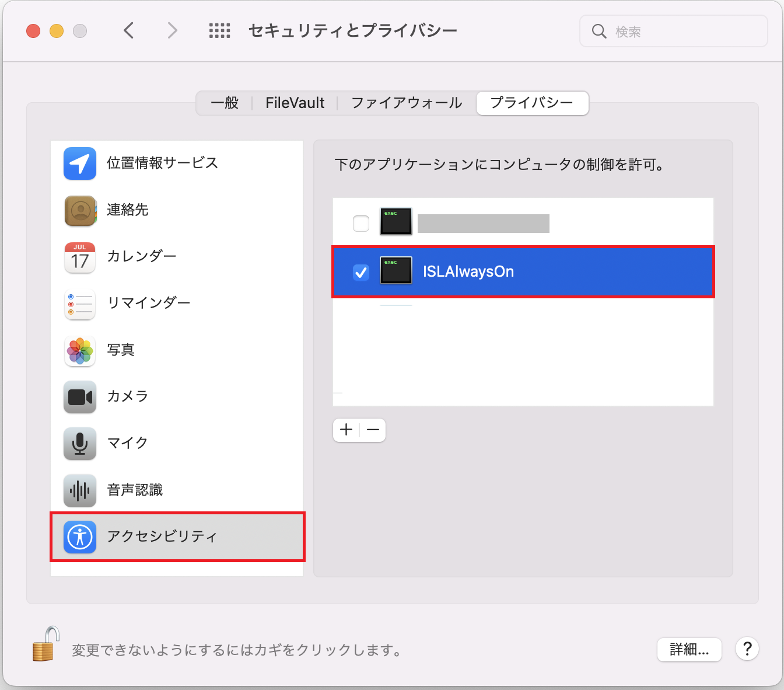This screenshot has width=784, height=690.
Task: Click the 検索 search field
Action: [674, 31]
